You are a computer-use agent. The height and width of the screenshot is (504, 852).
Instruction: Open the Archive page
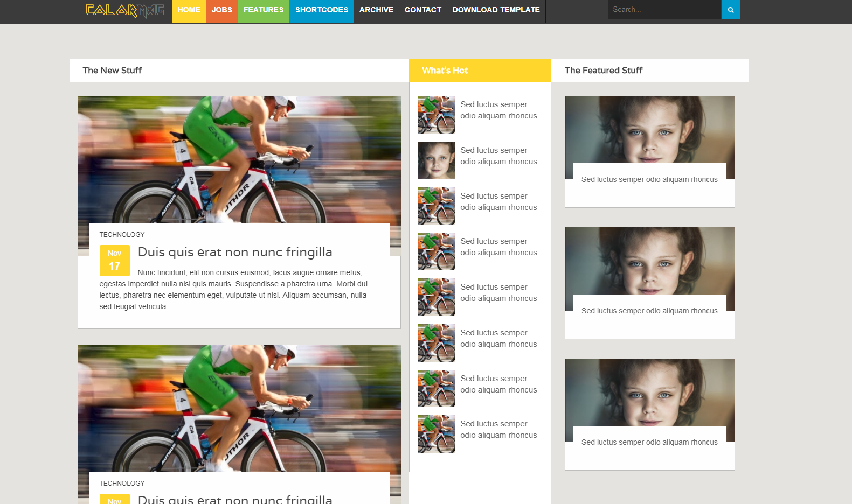(376, 10)
